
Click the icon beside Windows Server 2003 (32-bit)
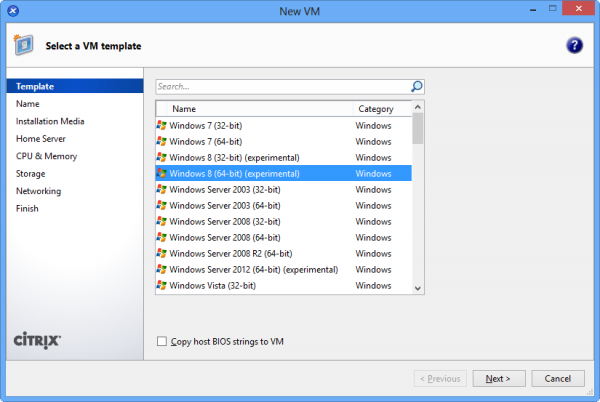point(161,190)
